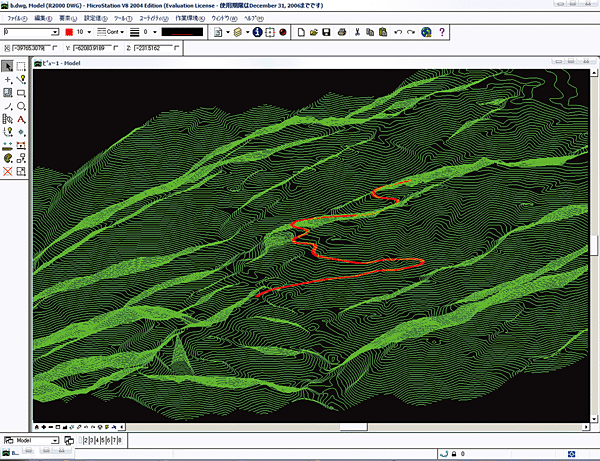The height and width of the screenshot is (461, 600).
Task: Select the Element Selection arrow tool
Action: 7,66
